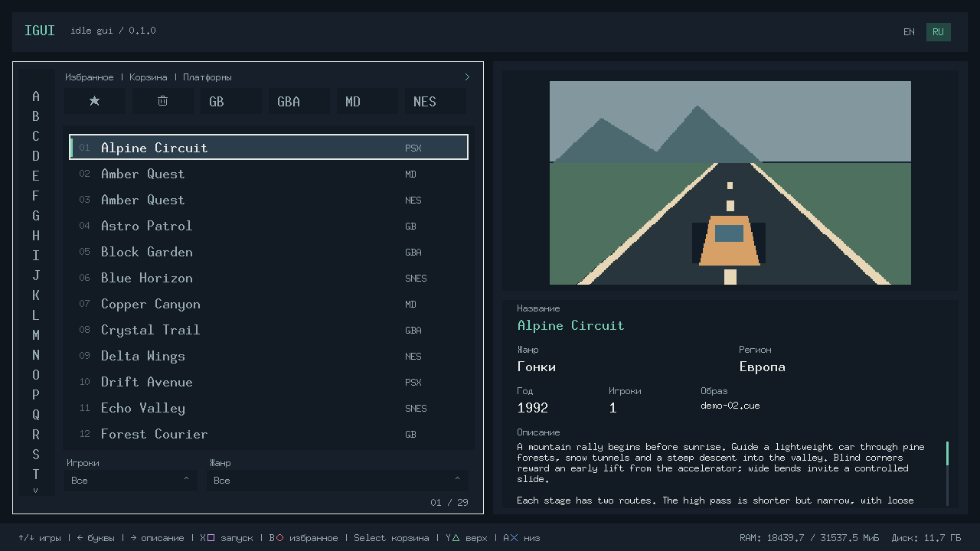Click the Платформы header link

[x=207, y=77]
